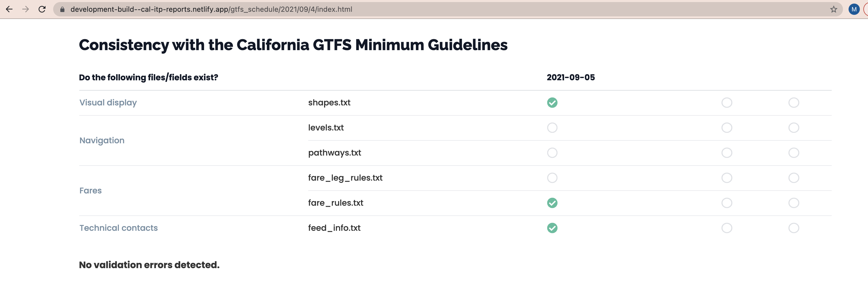This screenshot has width=868, height=306.
Task: Open the Visual display section
Action: tap(108, 102)
